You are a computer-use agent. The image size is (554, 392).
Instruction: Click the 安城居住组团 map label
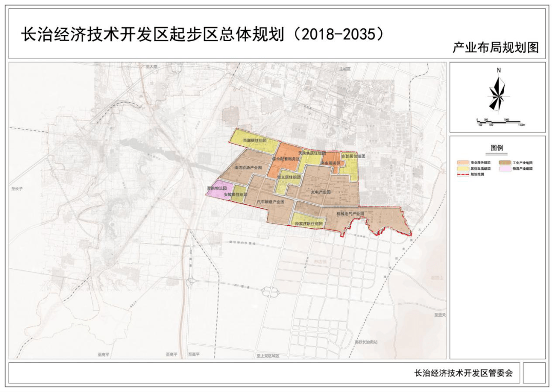coord(235,194)
